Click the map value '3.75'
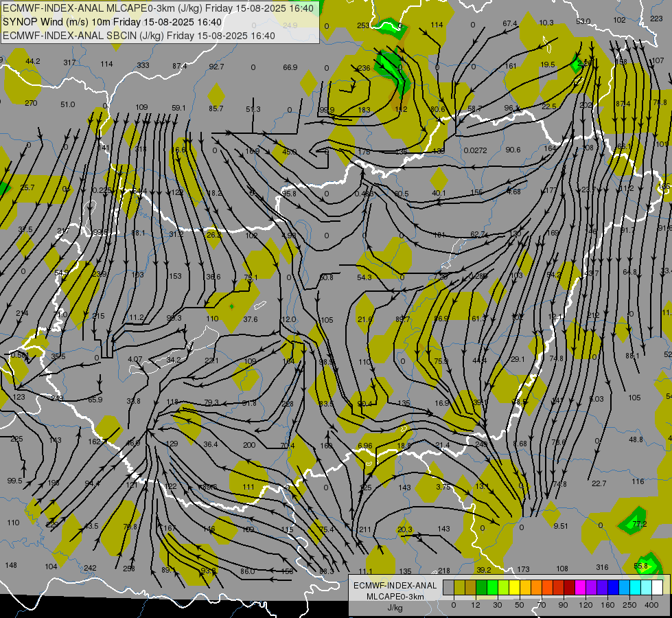 tap(443, 487)
